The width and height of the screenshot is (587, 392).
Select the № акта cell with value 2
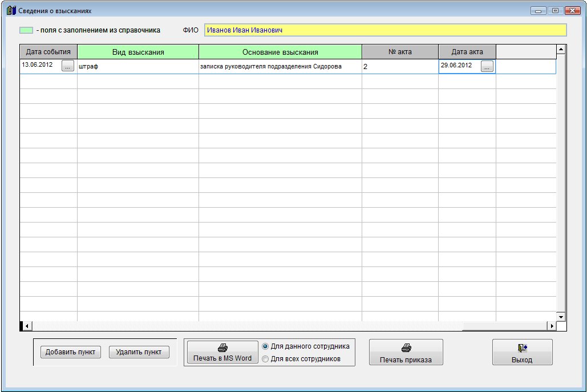400,67
